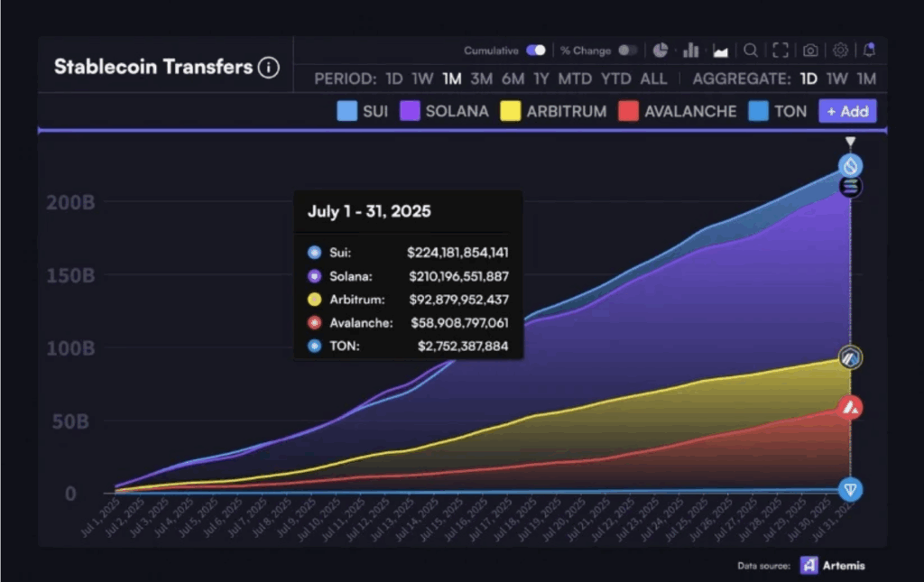Open the Stablecoin Transfers info icon

pyautogui.click(x=269, y=67)
